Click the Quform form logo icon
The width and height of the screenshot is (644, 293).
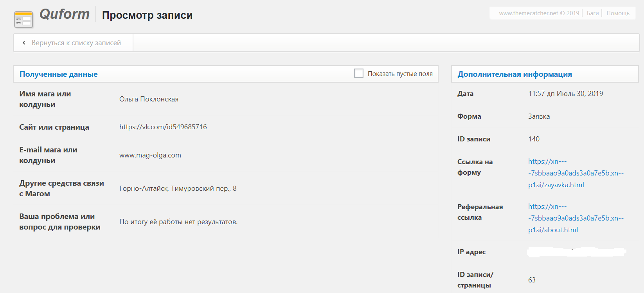23,19
